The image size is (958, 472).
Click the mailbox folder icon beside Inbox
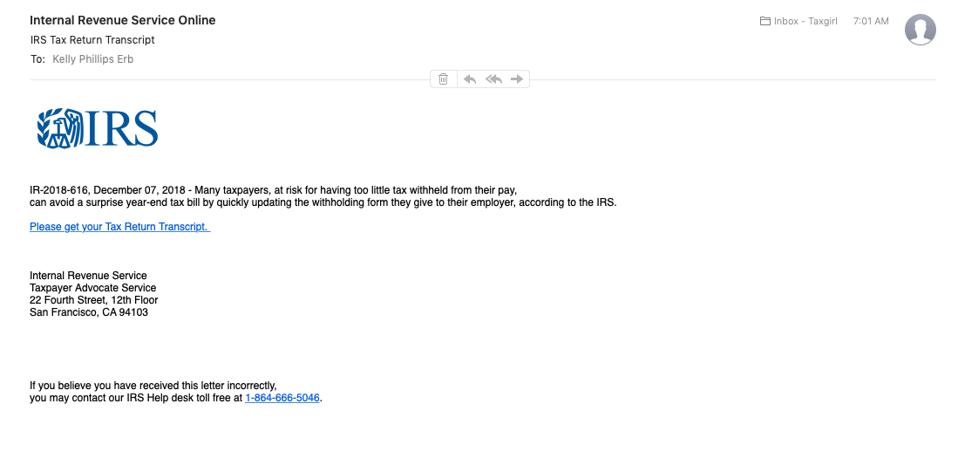click(765, 21)
